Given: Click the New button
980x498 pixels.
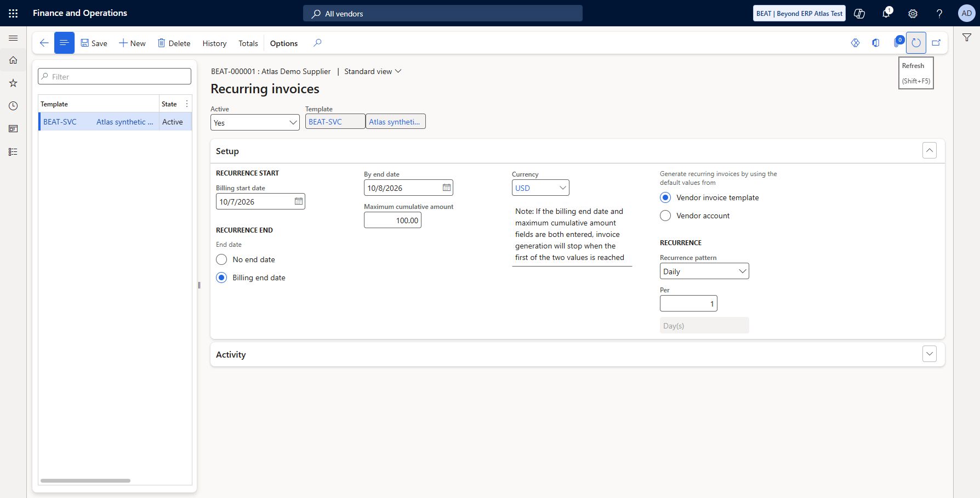Looking at the screenshot, I should click(x=132, y=43).
